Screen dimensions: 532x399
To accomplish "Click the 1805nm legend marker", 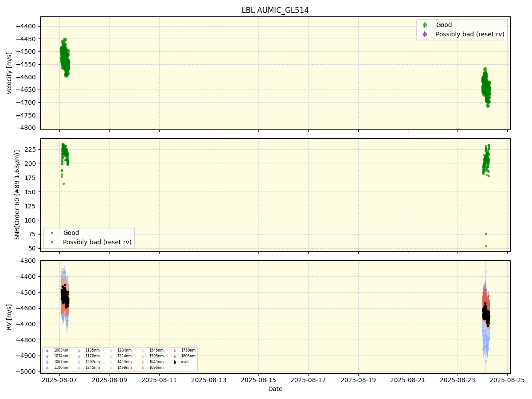I will (x=175, y=356).
